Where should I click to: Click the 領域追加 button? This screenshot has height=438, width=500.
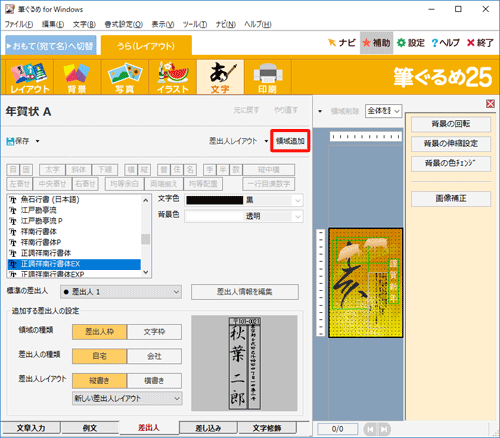290,141
